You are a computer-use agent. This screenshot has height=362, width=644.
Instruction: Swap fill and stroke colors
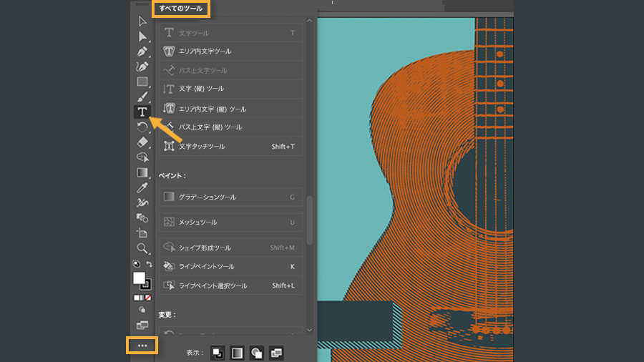[x=149, y=264]
